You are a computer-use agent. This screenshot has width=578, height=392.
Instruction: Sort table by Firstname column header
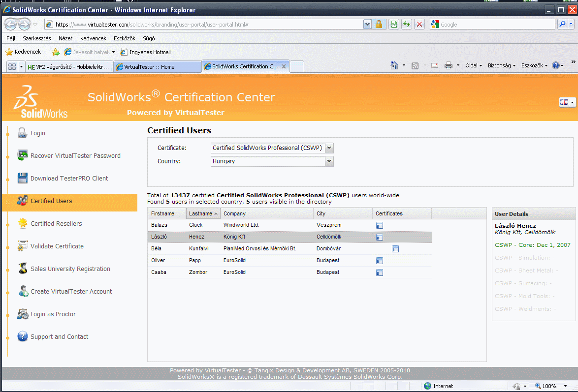coord(166,213)
